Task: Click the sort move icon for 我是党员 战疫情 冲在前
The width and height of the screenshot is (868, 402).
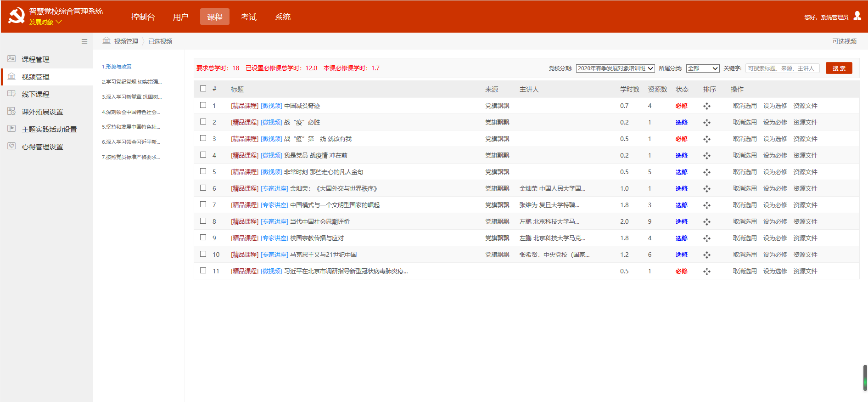Action: (707, 156)
